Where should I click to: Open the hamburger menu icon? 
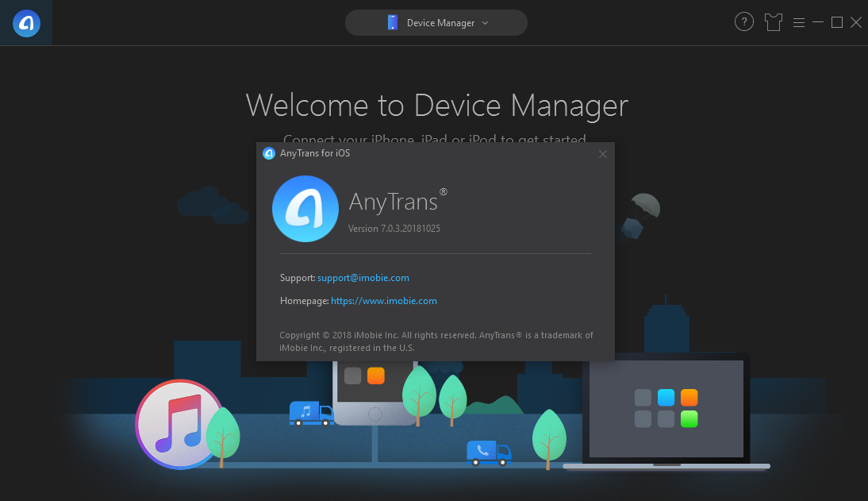[799, 23]
